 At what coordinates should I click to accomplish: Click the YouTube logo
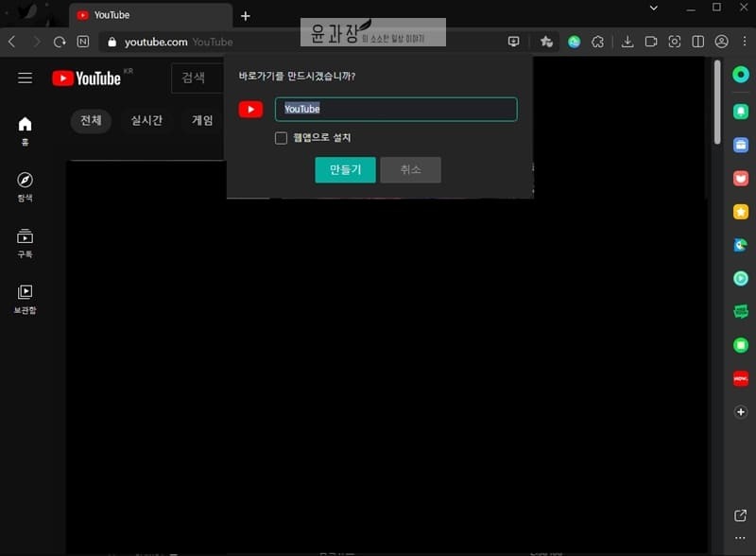pos(87,78)
